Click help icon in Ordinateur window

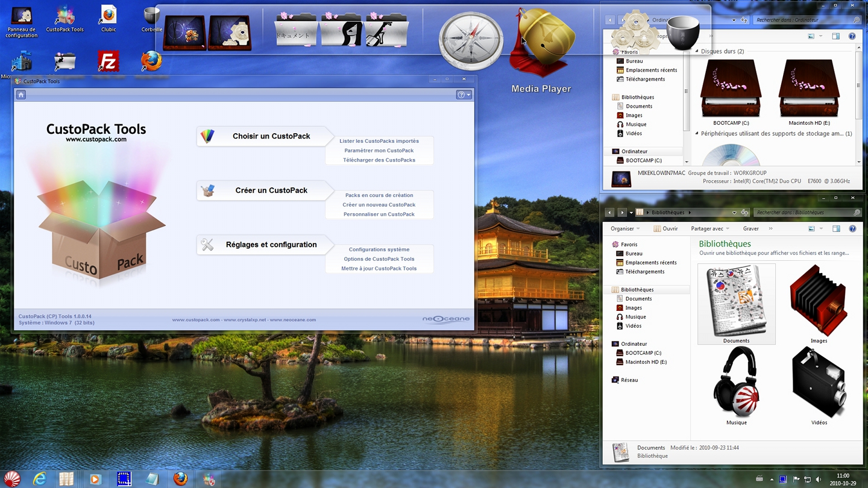(852, 36)
